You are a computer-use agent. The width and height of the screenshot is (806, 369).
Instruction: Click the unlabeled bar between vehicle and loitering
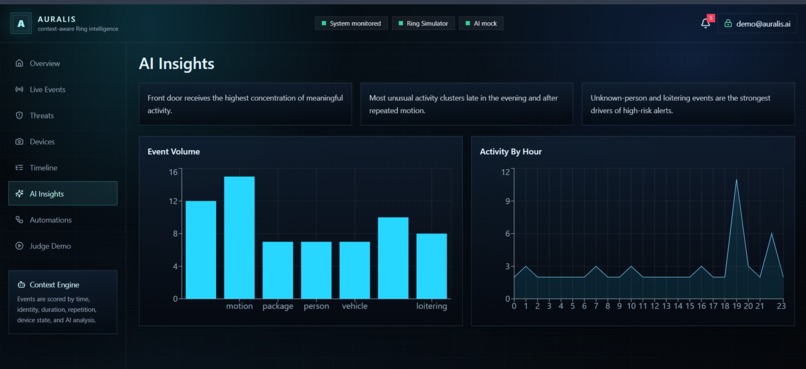click(393, 258)
